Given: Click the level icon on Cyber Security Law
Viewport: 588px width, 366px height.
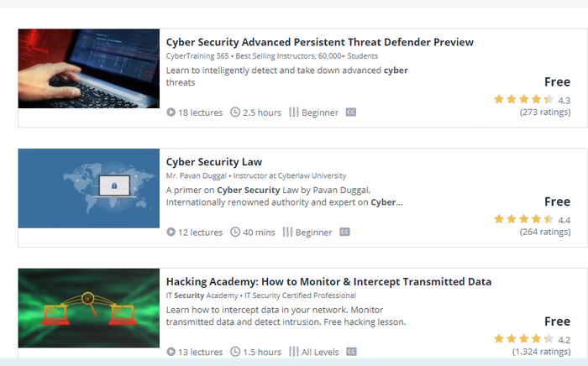Looking at the screenshot, I should (x=287, y=233).
